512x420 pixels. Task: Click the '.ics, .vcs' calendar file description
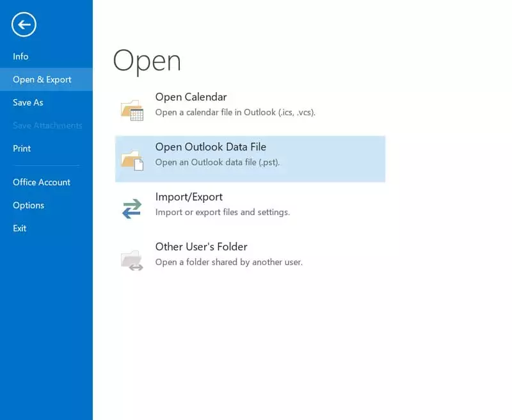coord(235,113)
